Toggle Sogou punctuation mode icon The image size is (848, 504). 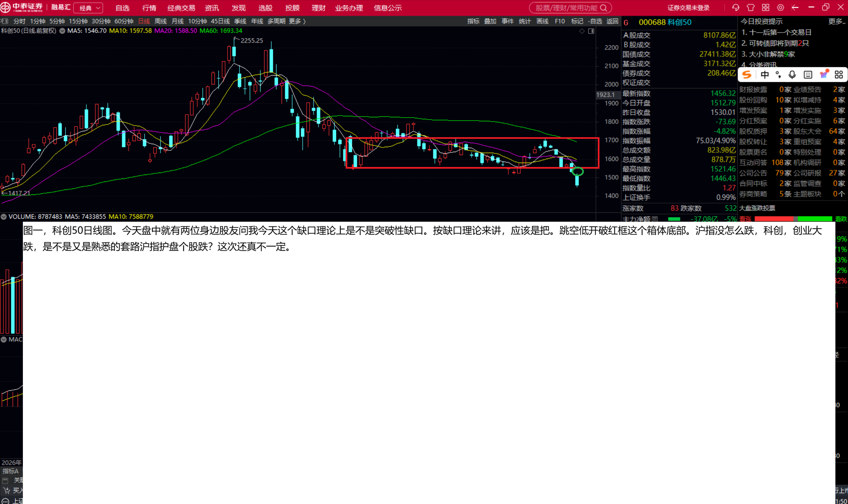(778, 75)
